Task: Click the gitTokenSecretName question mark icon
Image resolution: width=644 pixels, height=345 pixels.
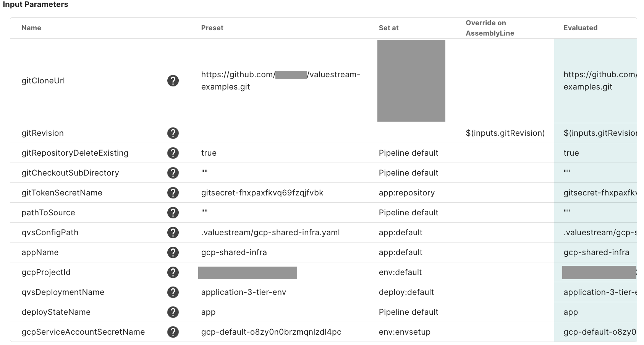Action: pyautogui.click(x=173, y=193)
